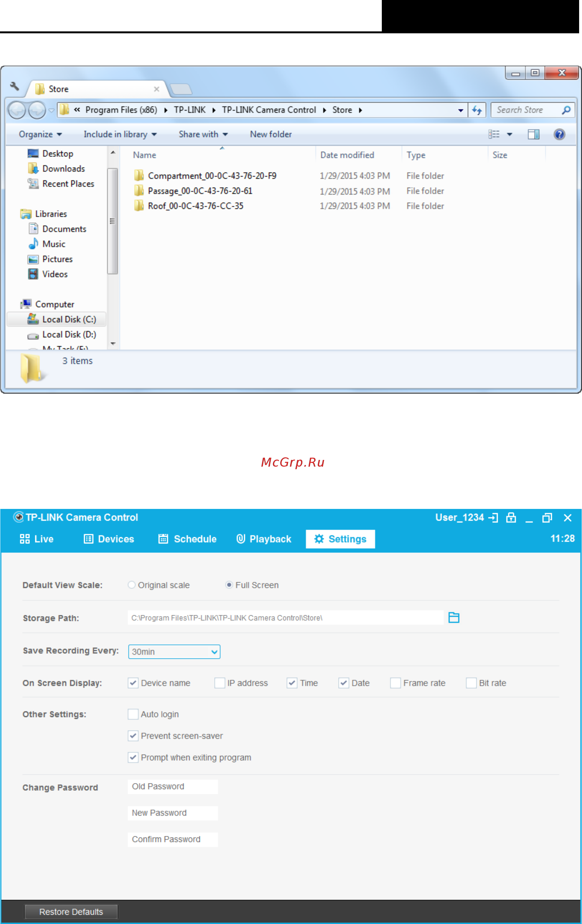The image size is (582, 924).
Task: Enable IP address on-screen display checkbox
Action: click(x=219, y=683)
